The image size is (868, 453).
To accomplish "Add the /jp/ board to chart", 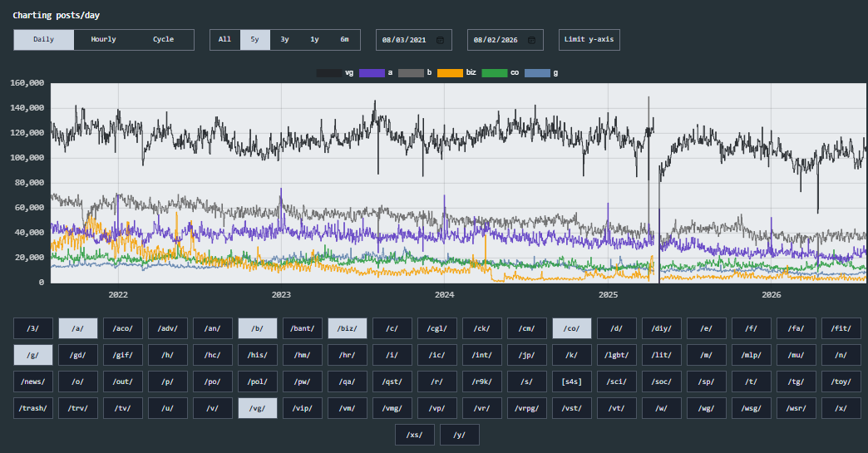I will [x=527, y=355].
